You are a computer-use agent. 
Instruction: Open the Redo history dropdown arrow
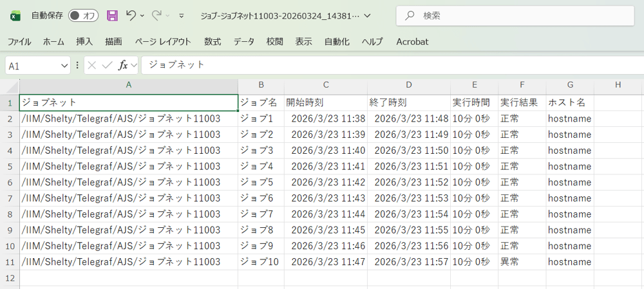point(167,15)
